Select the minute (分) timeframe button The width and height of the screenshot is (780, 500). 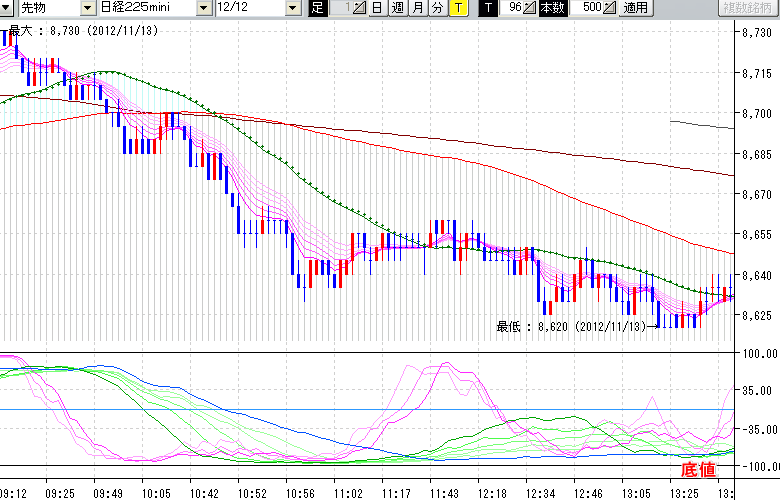tap(437, 8)
